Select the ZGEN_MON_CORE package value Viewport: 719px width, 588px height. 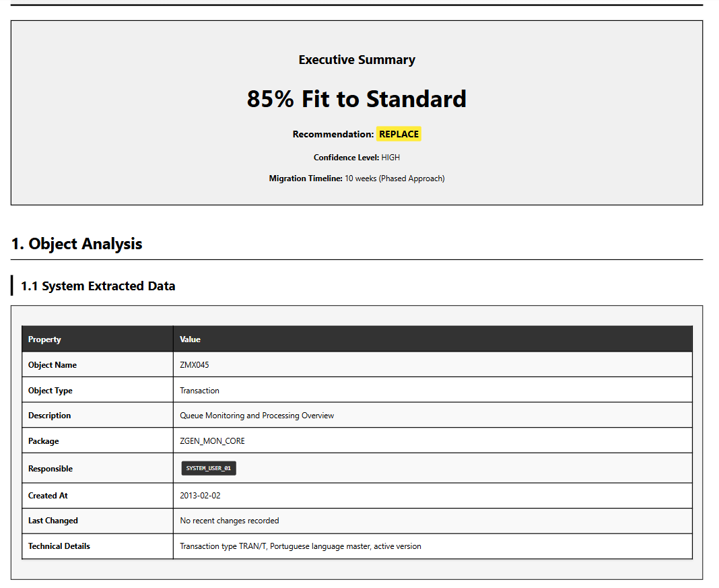tap(212, 441)
